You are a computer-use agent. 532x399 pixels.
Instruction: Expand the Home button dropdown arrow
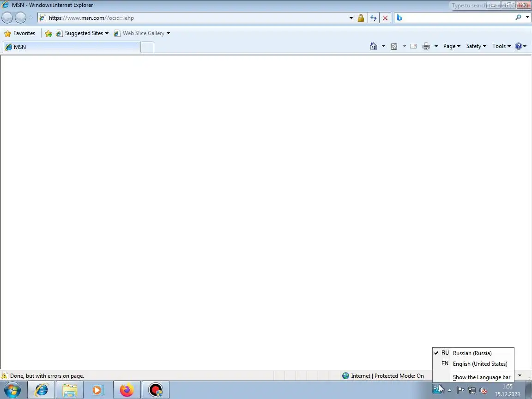click(383, 46)
